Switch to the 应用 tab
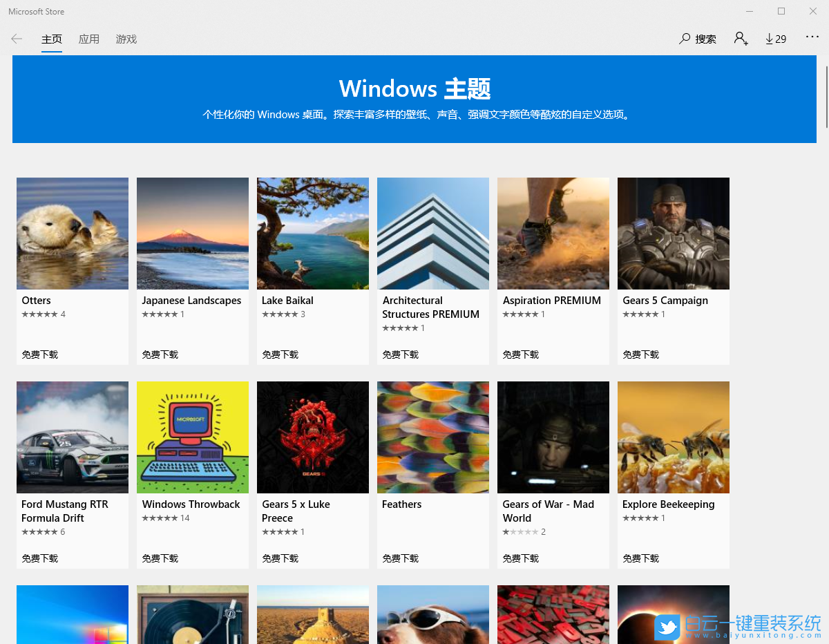 89,39
